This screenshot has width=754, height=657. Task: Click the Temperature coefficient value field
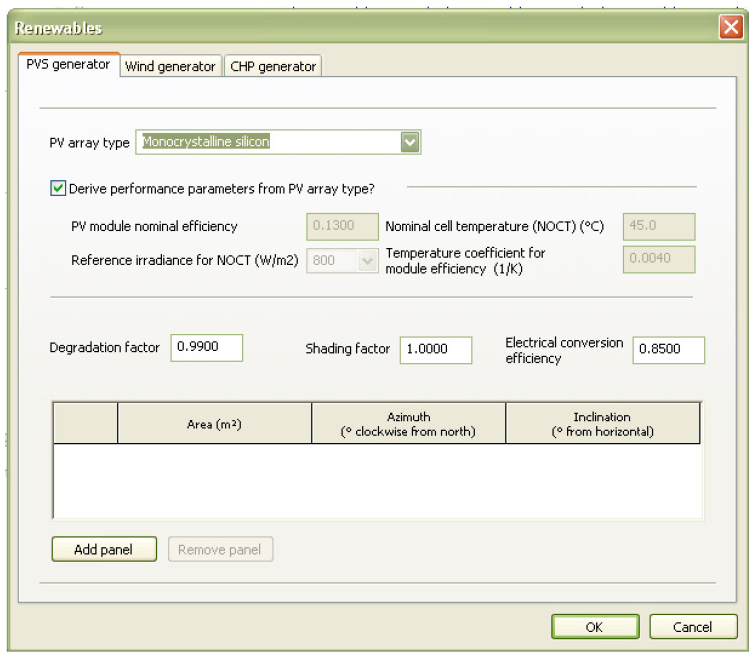pos(659,260)
